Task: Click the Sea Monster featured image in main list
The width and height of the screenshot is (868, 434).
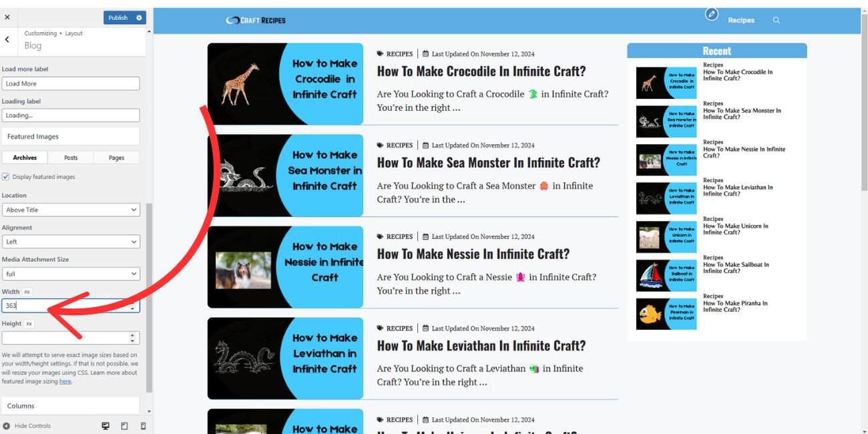Action: (285, 175)
